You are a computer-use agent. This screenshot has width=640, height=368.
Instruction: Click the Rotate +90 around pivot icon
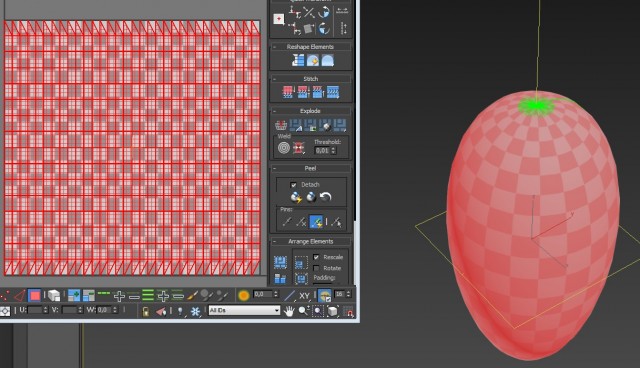(324, 13)
